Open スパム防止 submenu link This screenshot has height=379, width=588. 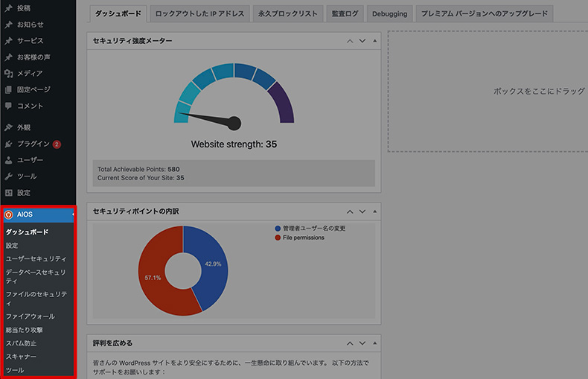pyautogui.click(x=21, y=343)
